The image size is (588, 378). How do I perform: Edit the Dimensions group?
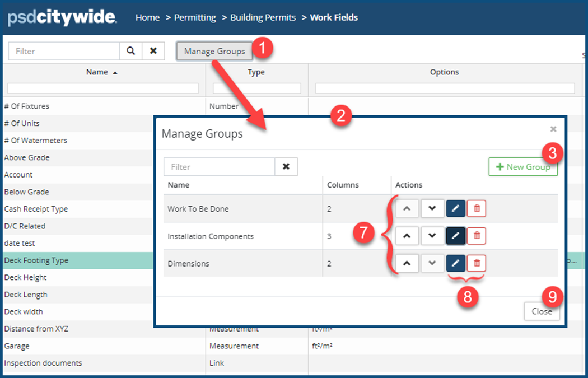click(x=455, y=263)
